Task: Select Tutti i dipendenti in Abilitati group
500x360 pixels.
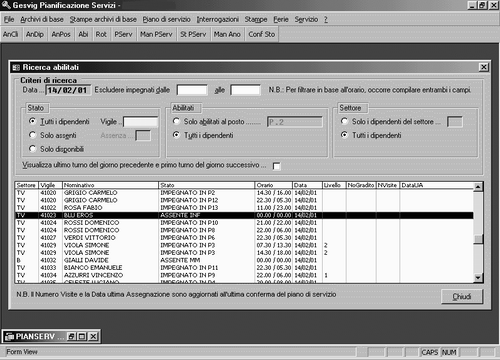Action: coord(176,135)
